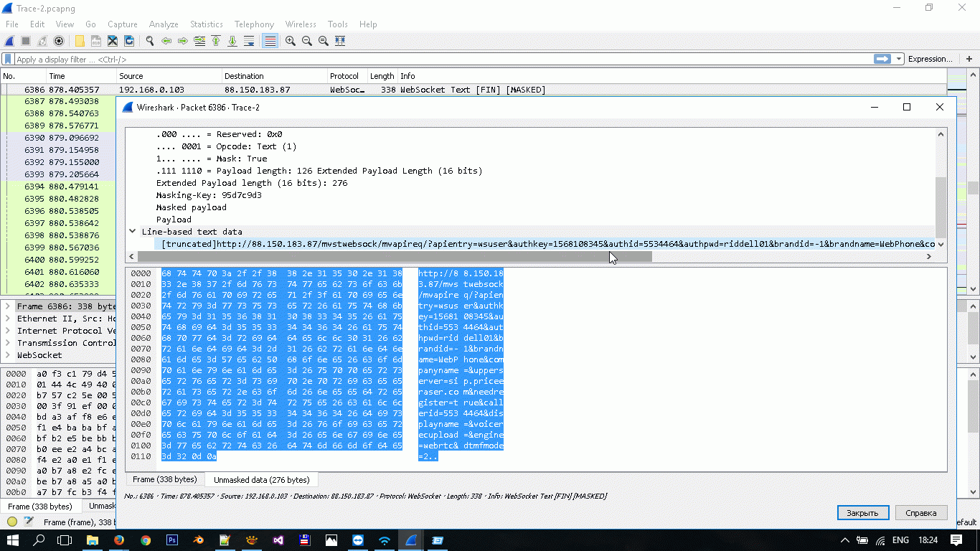Switch to the Frame (338 bytes) tab in the packet dialog
This screenshot has width=980, height=551.
(x=165, y=479)
